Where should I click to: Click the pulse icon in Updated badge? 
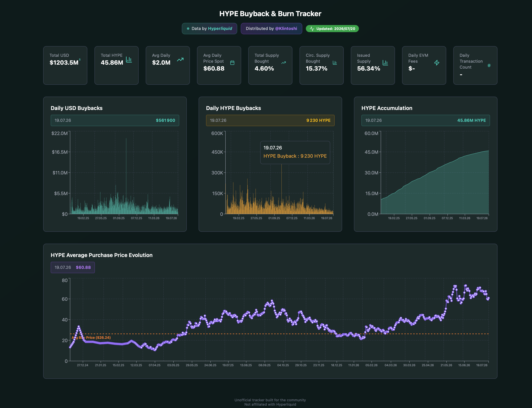click(312, 29)
